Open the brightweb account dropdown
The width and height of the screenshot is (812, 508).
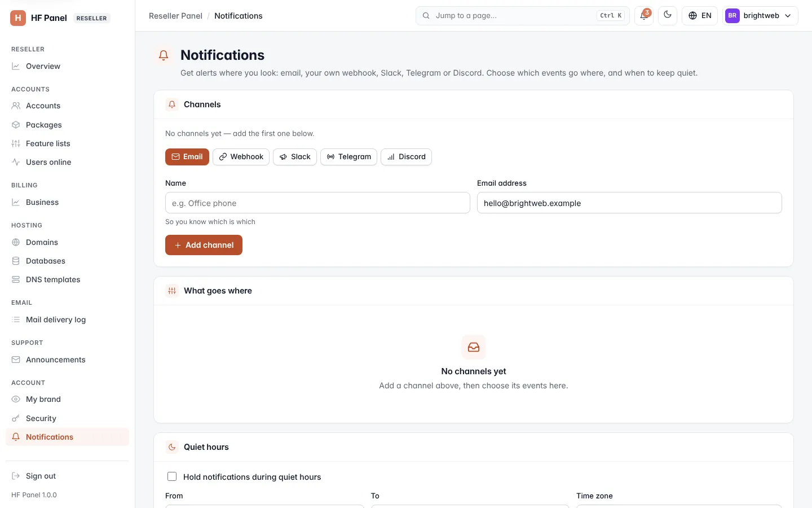760,16
